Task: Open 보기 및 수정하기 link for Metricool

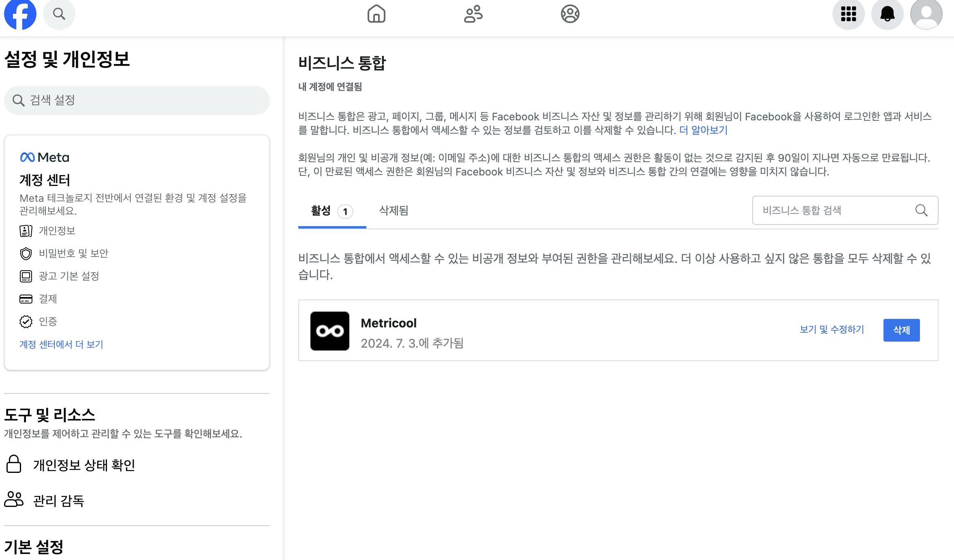Action: (832, 330)
